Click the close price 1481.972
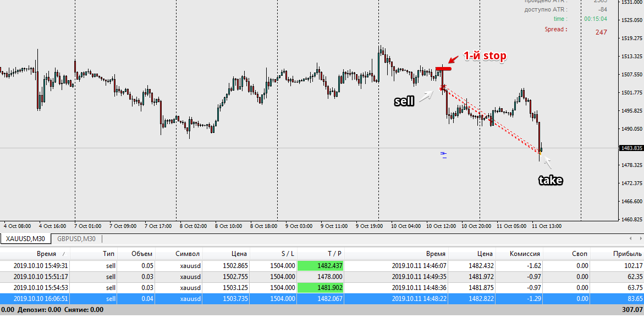 [481, 277]
